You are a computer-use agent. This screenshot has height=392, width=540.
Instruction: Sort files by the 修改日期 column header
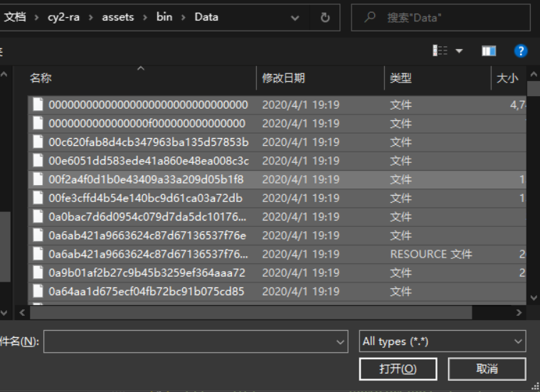[283, 78]
